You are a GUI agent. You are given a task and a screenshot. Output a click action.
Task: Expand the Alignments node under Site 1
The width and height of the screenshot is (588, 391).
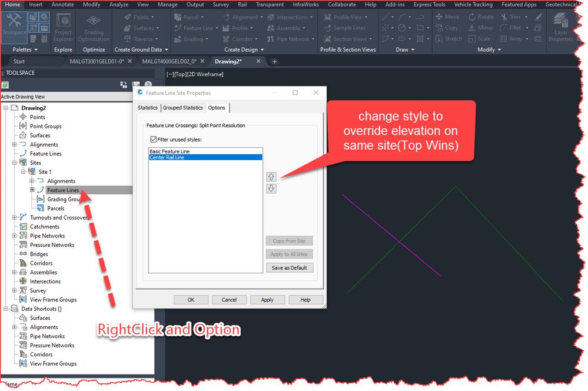32,181
